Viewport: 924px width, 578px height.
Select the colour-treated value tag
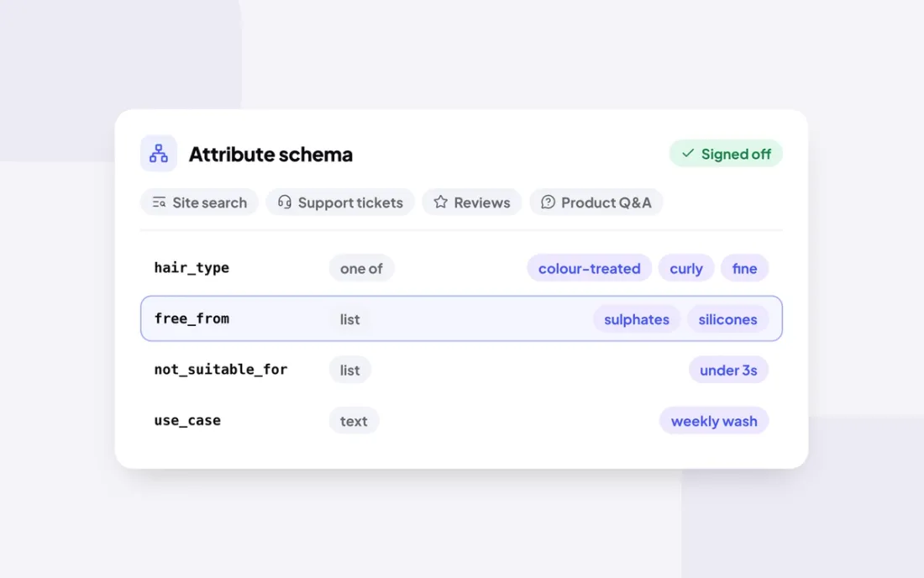pos(590,268)
